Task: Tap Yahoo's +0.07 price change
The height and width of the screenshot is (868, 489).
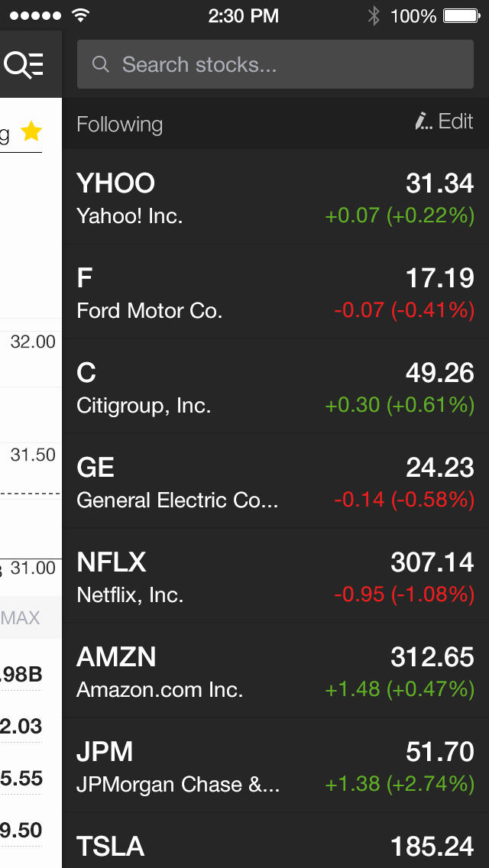Action: [352, 216]
